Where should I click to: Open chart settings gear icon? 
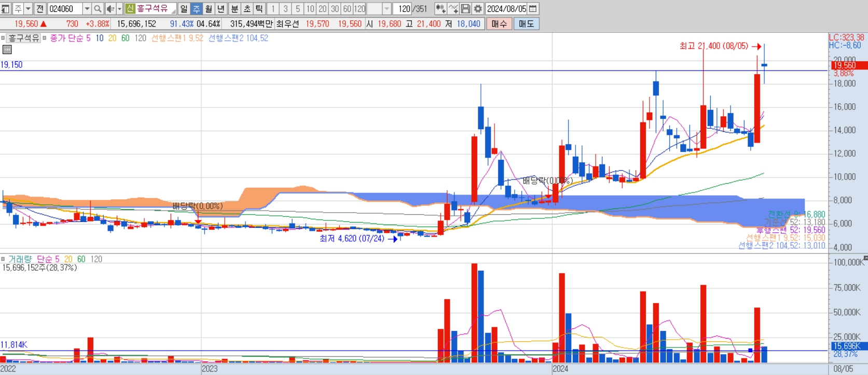point(478,9)
